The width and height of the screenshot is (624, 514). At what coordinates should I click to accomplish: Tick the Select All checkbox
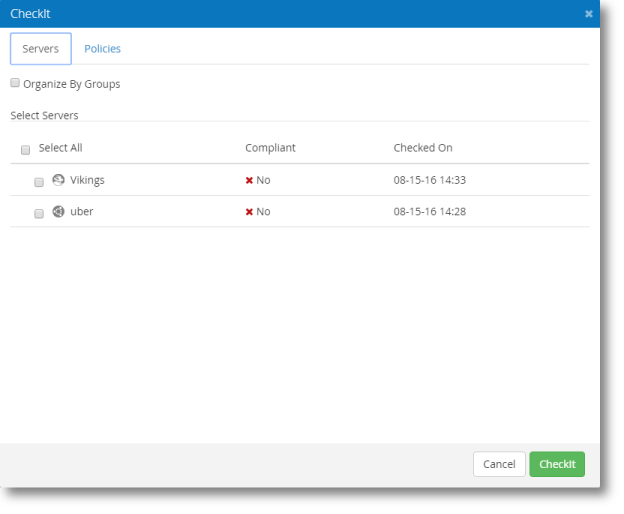pos(25,150)
